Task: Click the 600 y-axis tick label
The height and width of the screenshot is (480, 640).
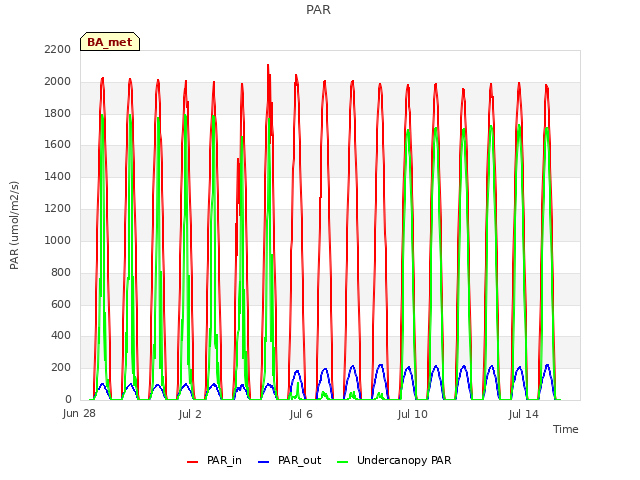Action: pos(61,304)
